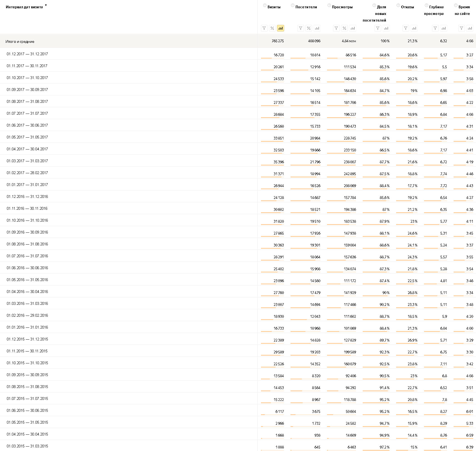Select row 01.05.2017 — 31.05.2017

[27, 137]
